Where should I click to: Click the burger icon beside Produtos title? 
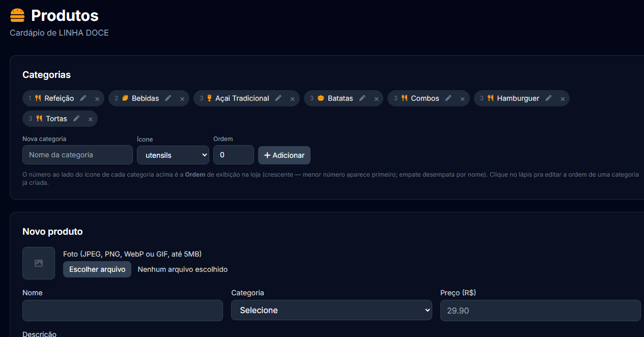[17, 16]
